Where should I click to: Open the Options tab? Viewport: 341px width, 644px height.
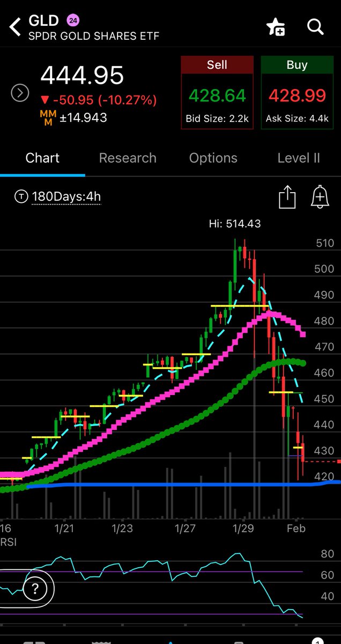tap(213, 158)
